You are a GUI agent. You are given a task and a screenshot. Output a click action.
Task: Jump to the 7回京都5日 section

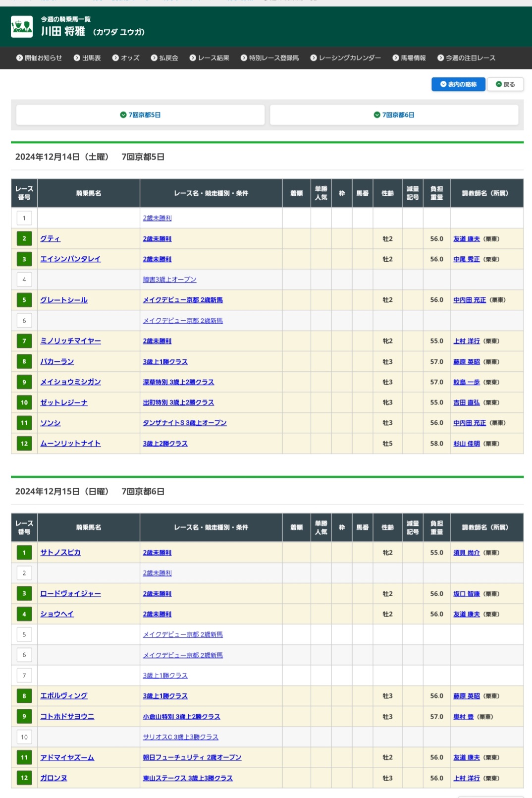(x=140, y=115)
